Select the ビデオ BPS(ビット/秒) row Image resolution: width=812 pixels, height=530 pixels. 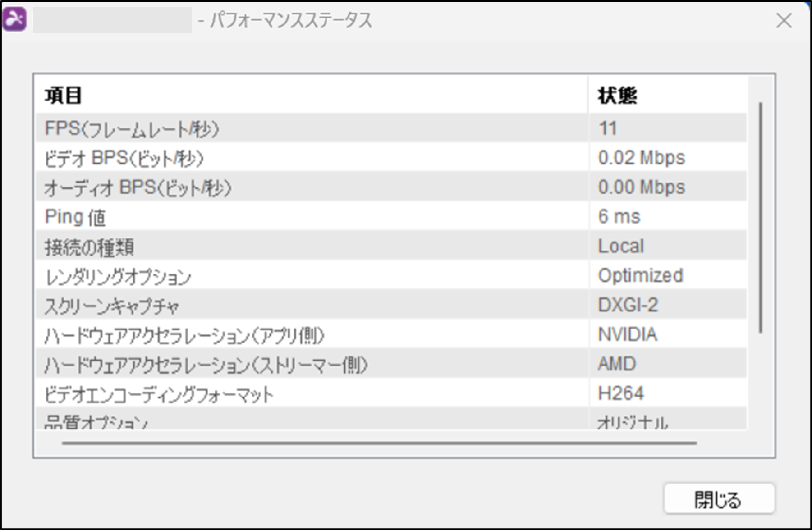pos(124,158)
